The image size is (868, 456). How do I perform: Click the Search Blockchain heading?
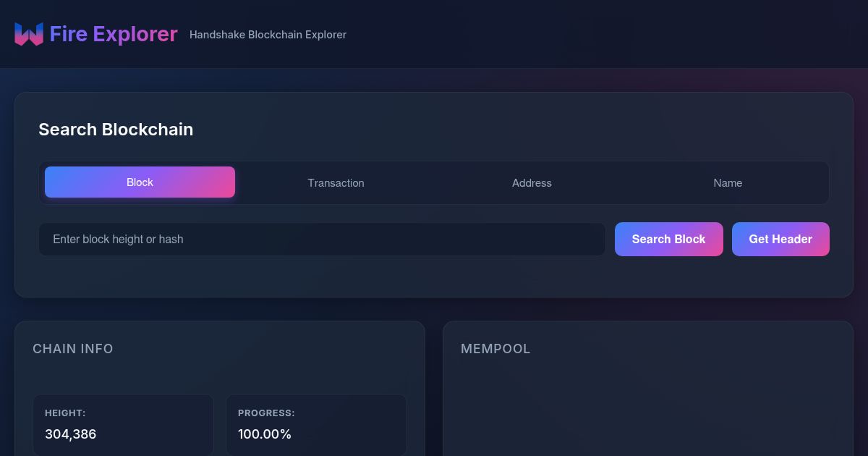point(116,130)
